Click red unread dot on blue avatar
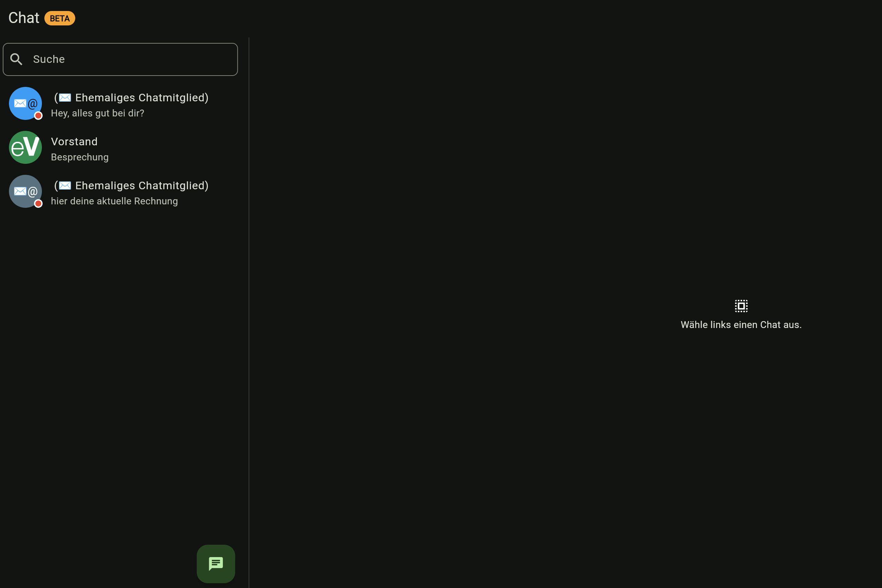The image size is (882, 588). tap(38, 115)
